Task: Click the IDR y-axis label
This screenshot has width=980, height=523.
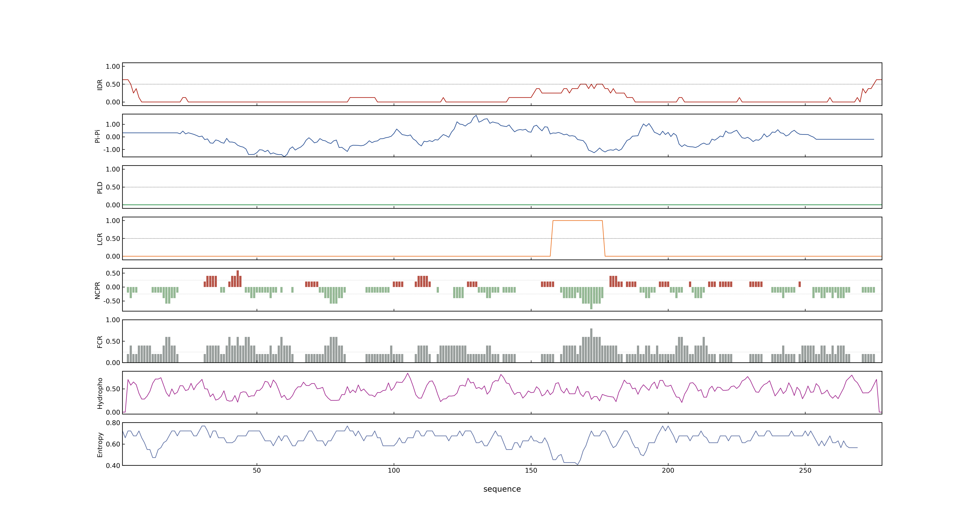Action: point(100,85)
